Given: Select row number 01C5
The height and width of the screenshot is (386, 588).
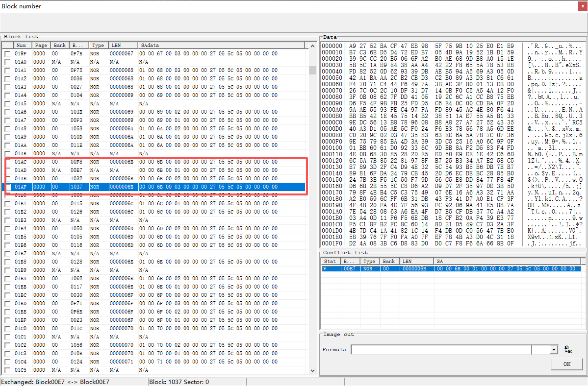Looking at the screenshot, I should pyautogui.click(x=21, y=370).
